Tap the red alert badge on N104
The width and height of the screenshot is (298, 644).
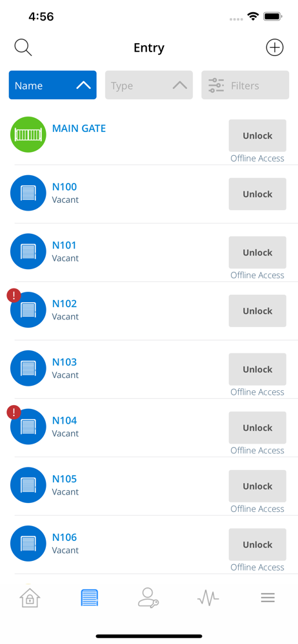click(x=14, y=412)
